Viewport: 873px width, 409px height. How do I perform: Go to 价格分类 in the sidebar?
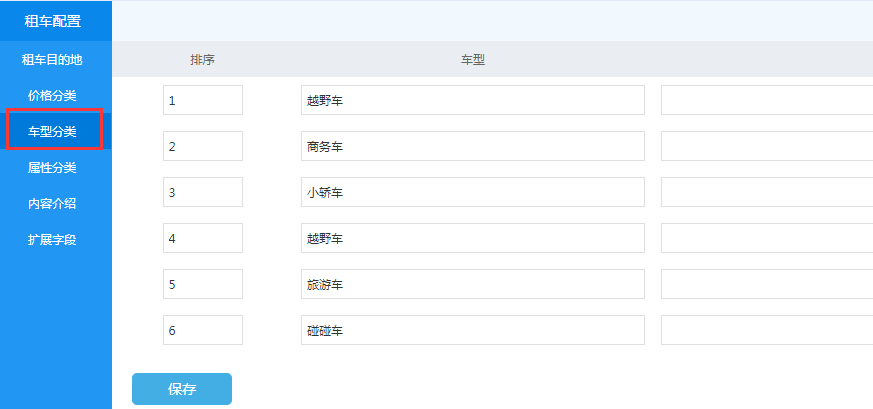click(52, 95)
